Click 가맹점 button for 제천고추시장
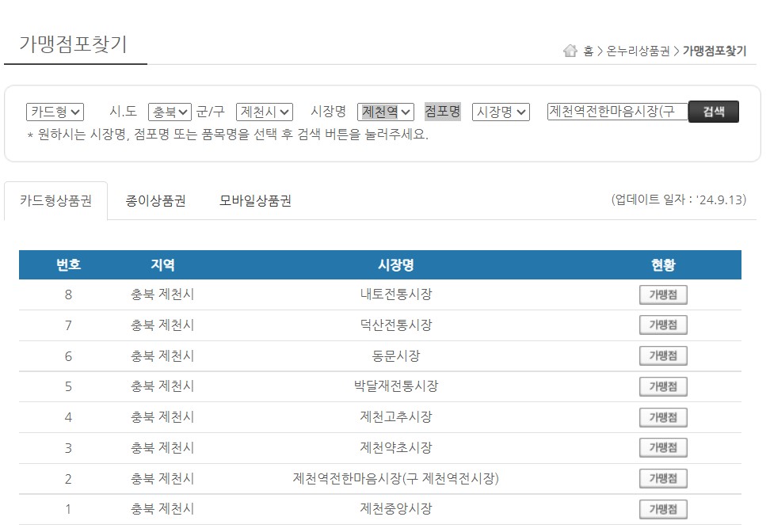This screenshot has height=532, width=770. pos(663,417)
